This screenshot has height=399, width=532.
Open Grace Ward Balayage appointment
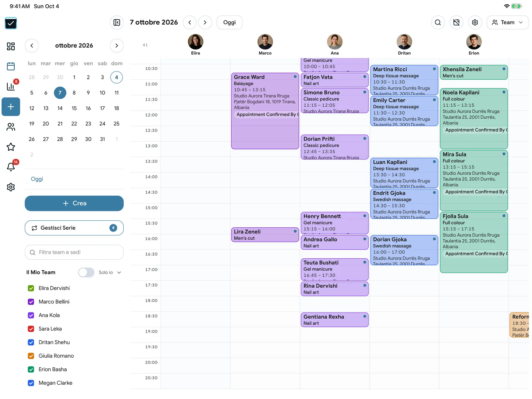(x=265, y=111)
